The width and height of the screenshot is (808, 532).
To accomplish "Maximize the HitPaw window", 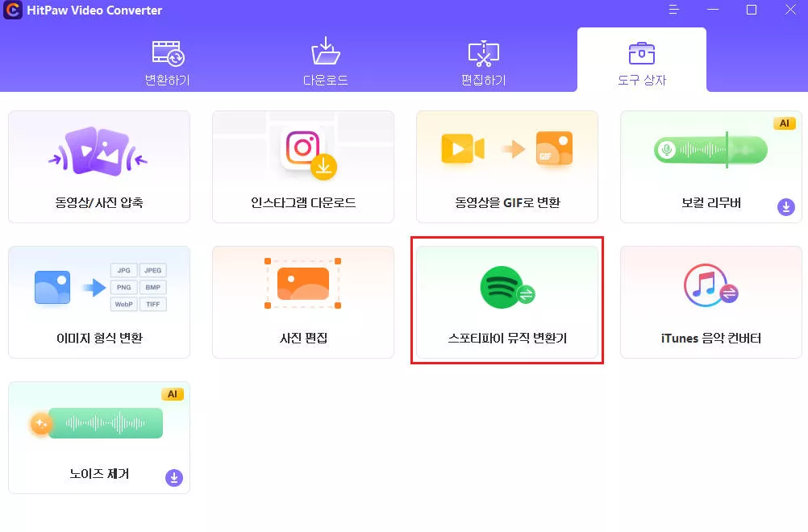I will 752,10.
